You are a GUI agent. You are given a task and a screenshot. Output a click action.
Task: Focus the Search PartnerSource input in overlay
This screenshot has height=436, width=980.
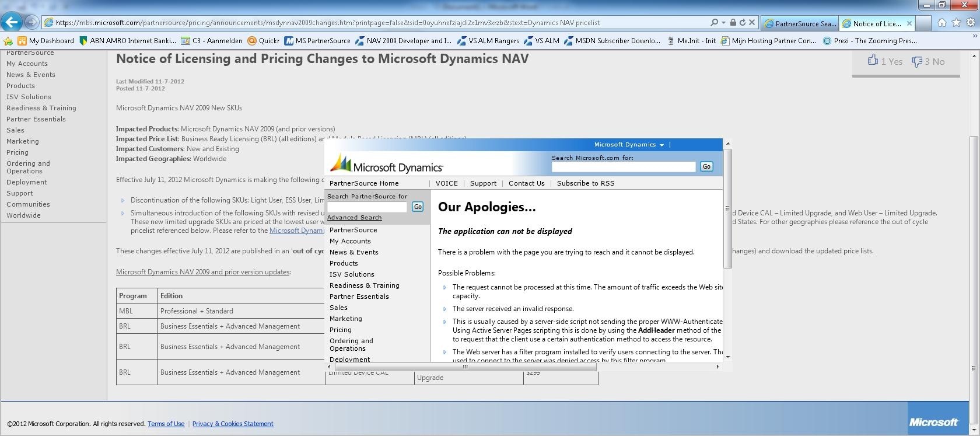click(367, 207)
